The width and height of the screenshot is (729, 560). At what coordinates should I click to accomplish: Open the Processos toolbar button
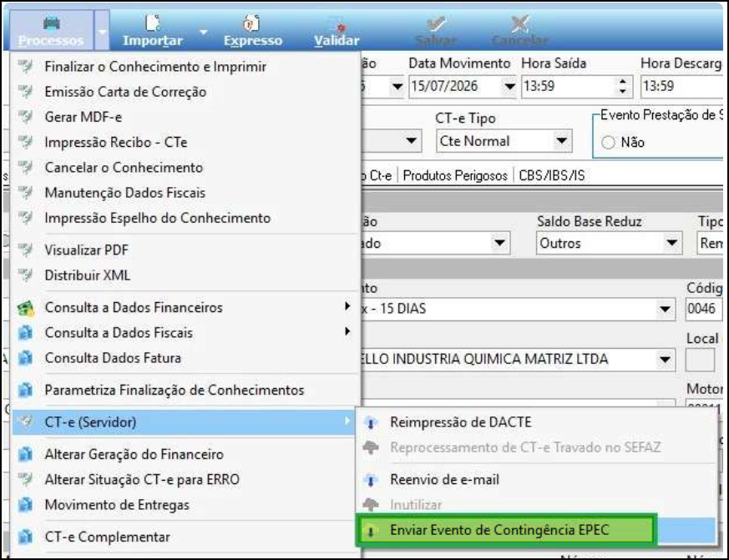(51, 31)
